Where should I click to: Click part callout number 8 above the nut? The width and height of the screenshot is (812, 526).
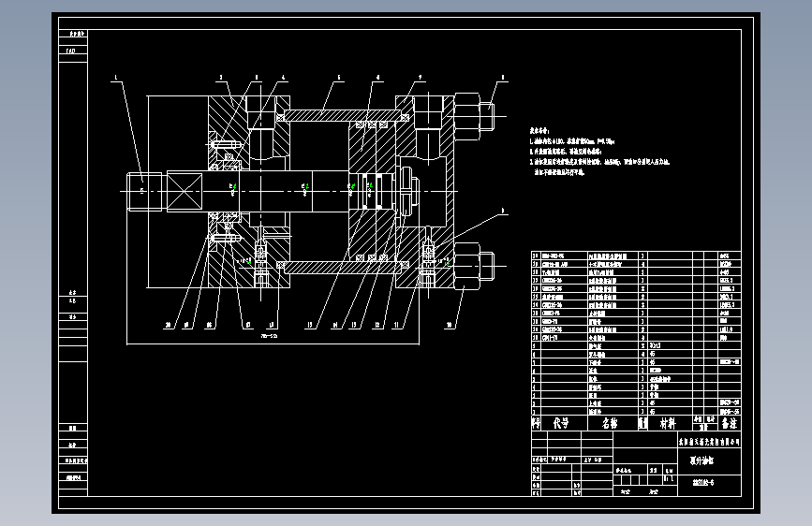click(x=502, y=78)
